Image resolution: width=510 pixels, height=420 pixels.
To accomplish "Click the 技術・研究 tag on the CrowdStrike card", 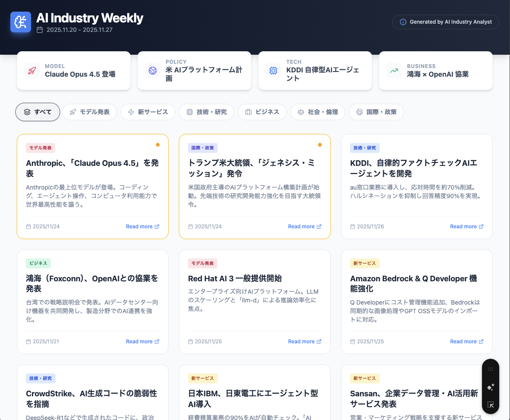I will (41, 378).
